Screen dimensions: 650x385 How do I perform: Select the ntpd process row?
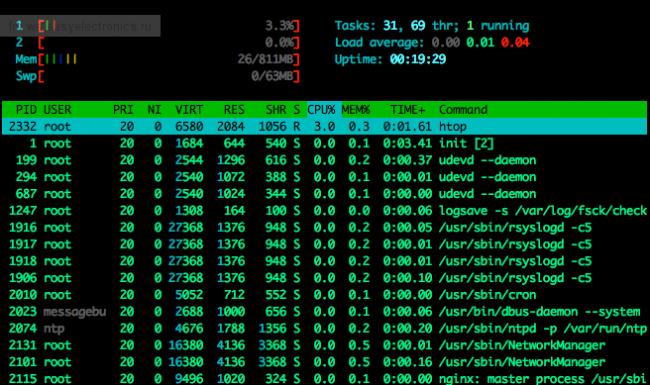pyautogui.click(x=325, y=328)
